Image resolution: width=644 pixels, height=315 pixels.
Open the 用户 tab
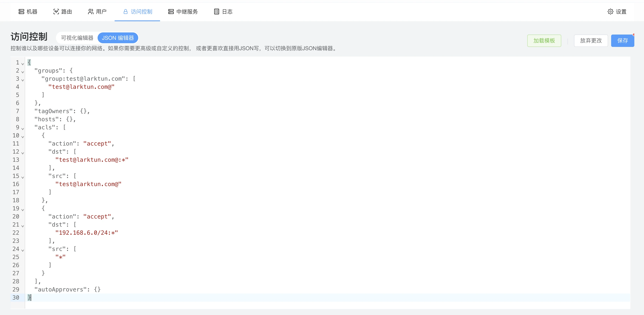[97, 11]
